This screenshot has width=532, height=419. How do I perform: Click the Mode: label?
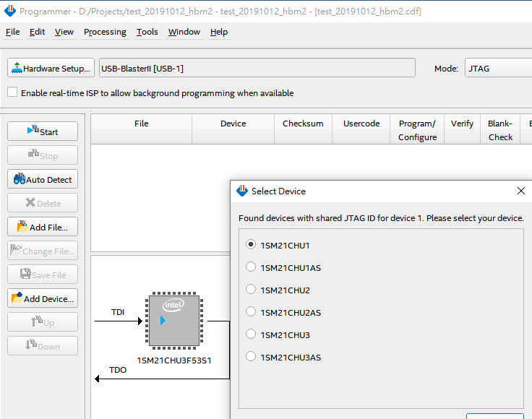coord(446,69)
